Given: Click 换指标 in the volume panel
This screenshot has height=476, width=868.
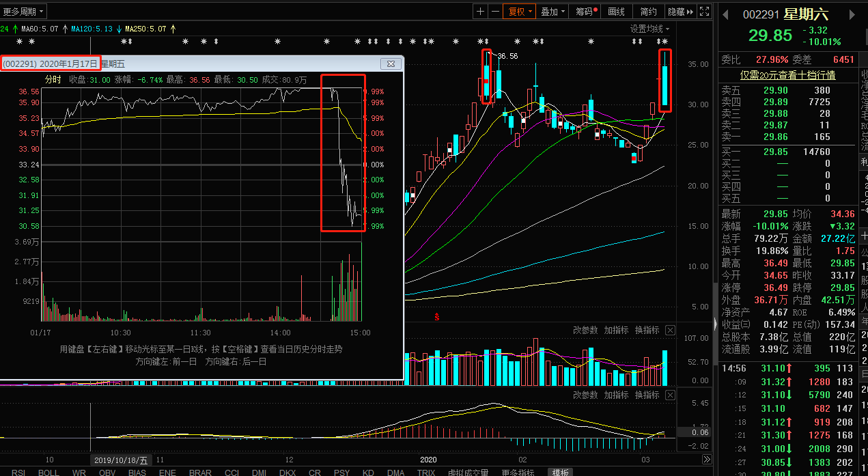Looking at the screenshot, I should pos(647,331).
